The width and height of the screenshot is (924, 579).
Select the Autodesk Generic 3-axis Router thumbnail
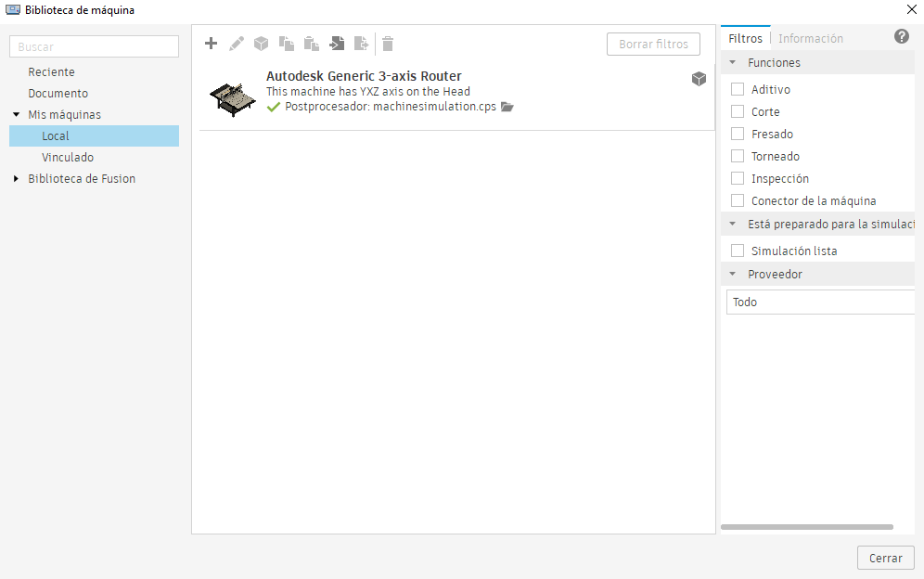click(232, 98)
